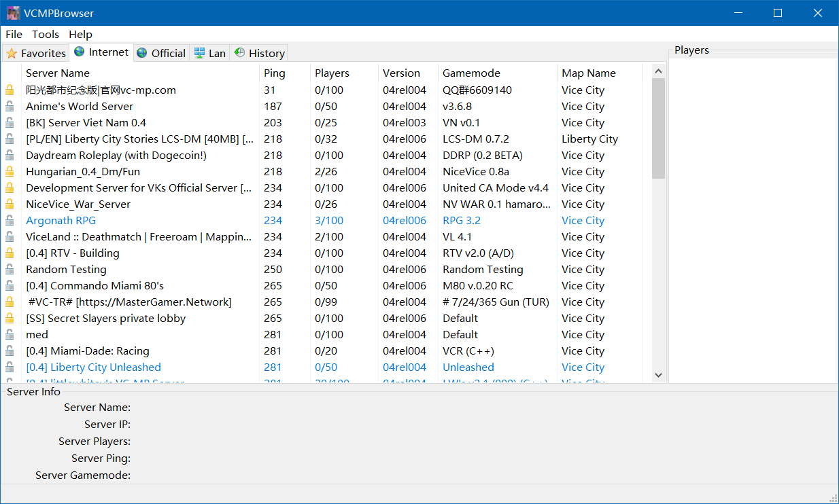Click the lock icon beside [0.4] RTV - Building
839x504 pixels.
[x=10, y=253]
